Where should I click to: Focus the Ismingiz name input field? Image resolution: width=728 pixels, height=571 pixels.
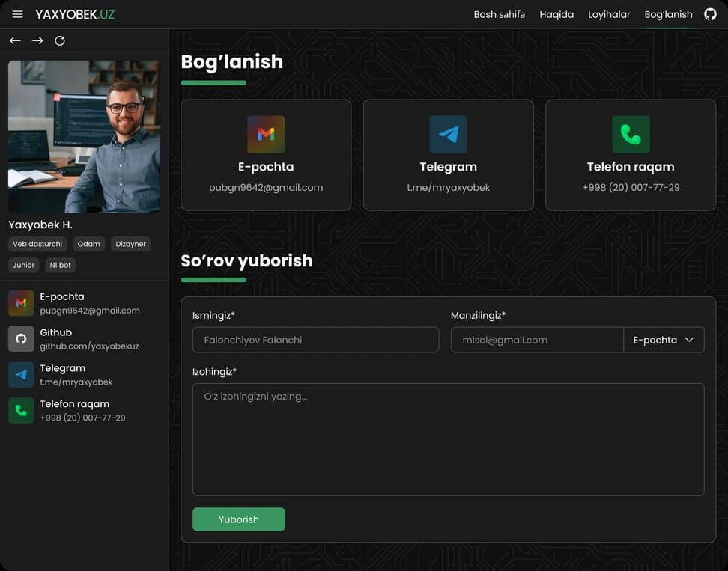point(316,340)
